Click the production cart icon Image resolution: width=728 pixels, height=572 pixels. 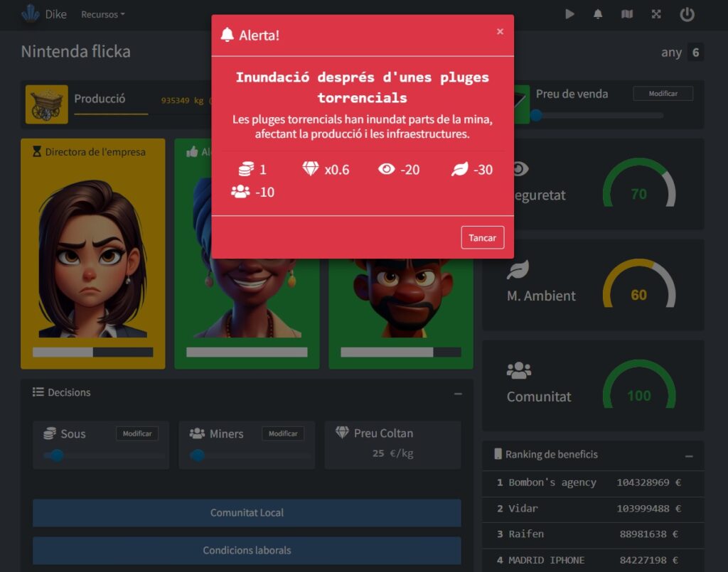click(47, 104)
